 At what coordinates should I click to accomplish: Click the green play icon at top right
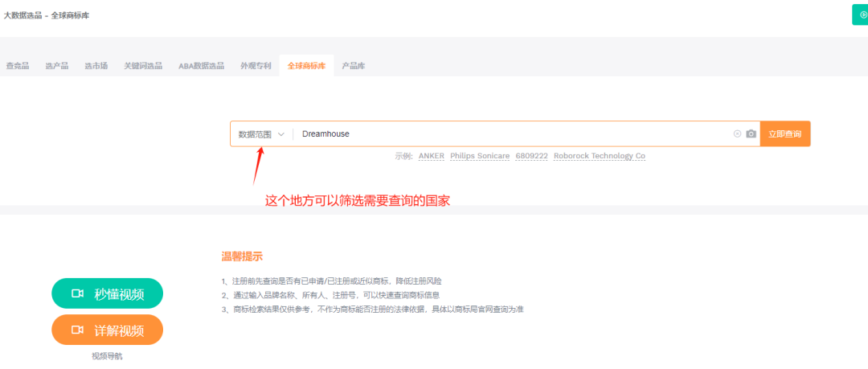click(x=862, y=15)
